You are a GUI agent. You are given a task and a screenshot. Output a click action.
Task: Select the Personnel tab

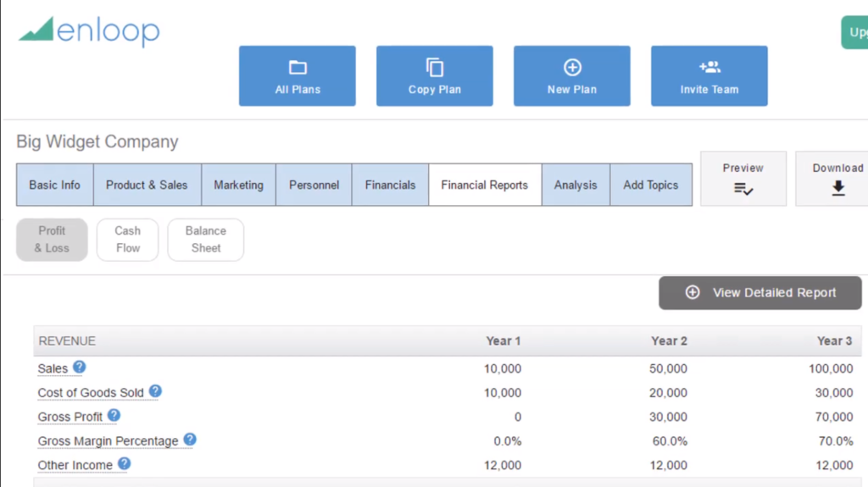click(314, 185)
